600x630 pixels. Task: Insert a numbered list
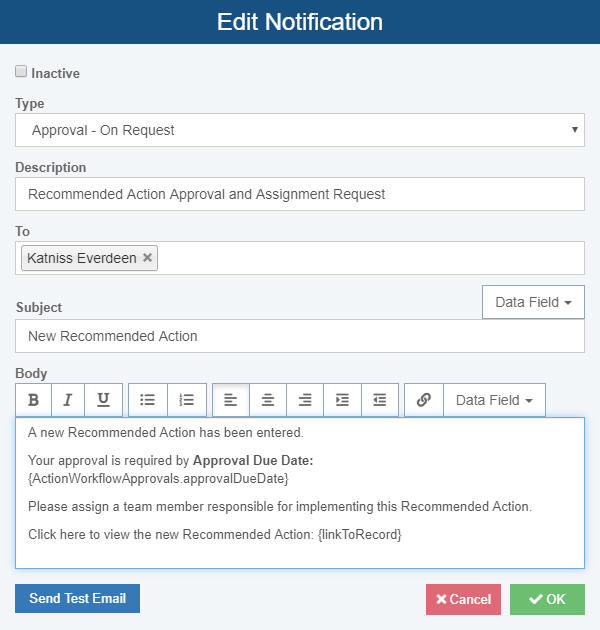(x=187, y=400)
